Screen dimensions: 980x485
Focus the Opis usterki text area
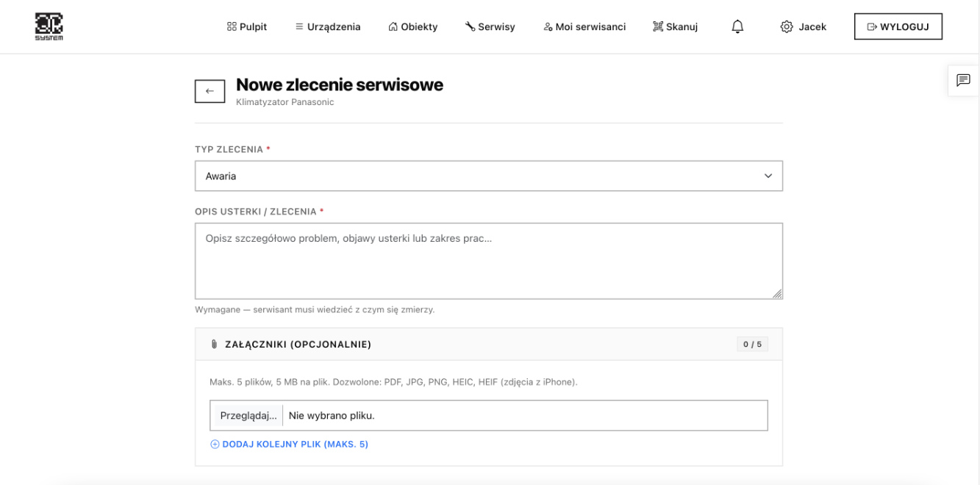coord(489,261)
